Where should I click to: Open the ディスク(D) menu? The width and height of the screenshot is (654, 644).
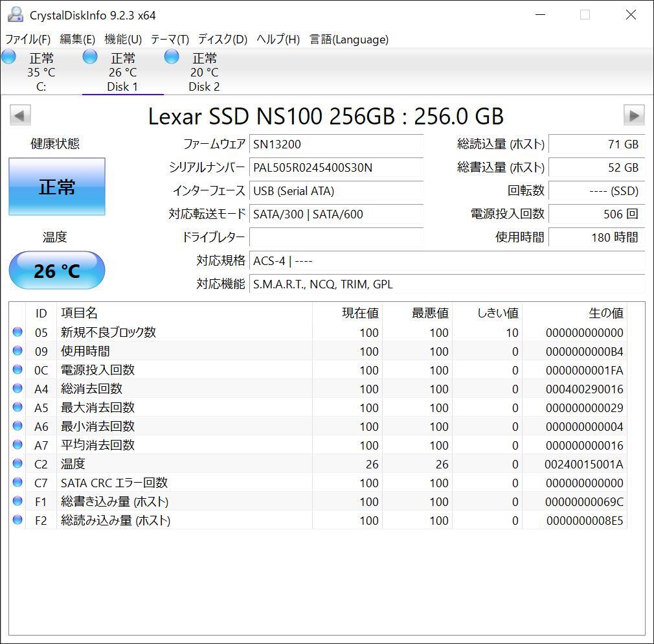pos(222,40)
